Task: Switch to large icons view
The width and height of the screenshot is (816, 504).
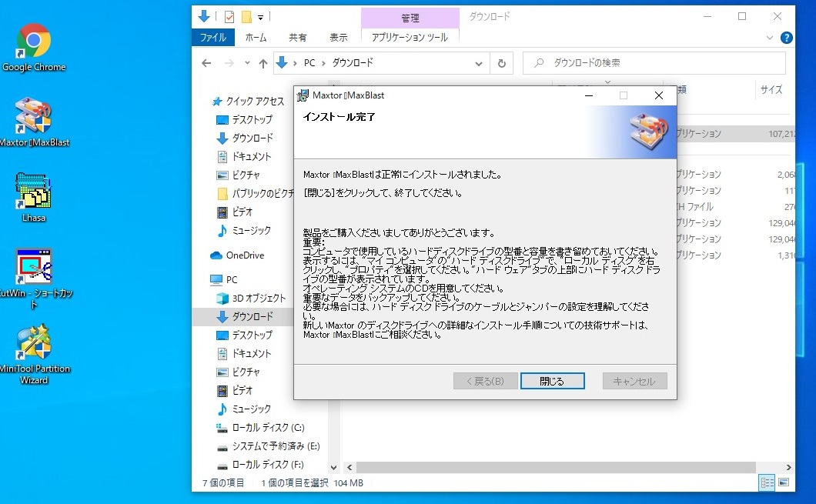Action: (x=784, y=482)
